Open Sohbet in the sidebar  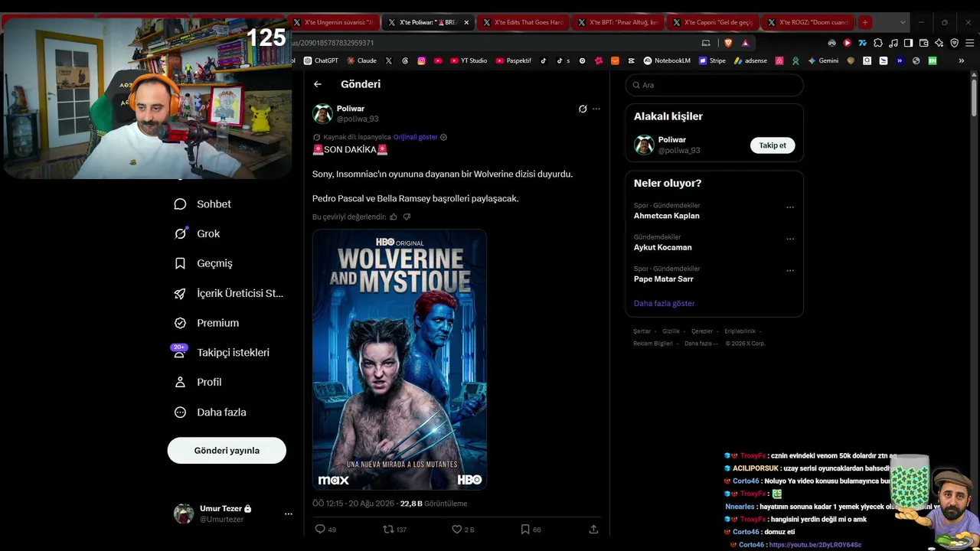click(203, 204)
